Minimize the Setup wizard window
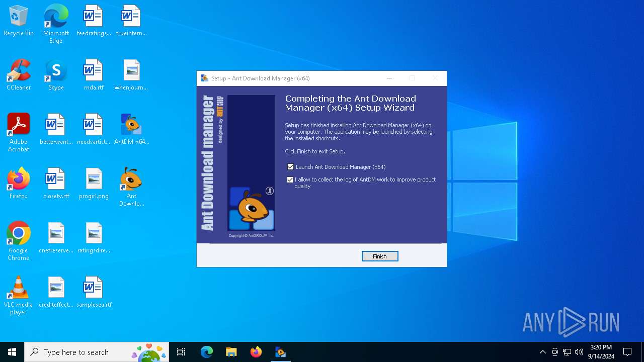644x362 pixels. click(389, 78)
